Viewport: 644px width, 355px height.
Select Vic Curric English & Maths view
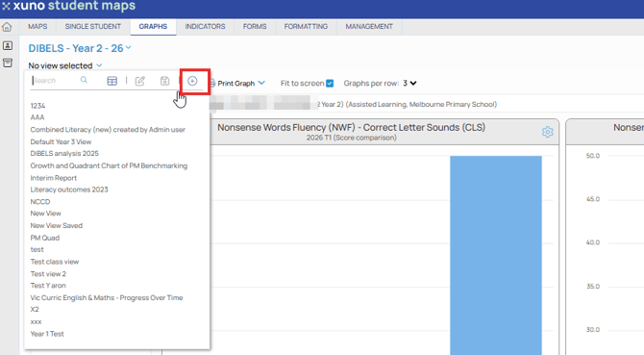tap(107, 298)
